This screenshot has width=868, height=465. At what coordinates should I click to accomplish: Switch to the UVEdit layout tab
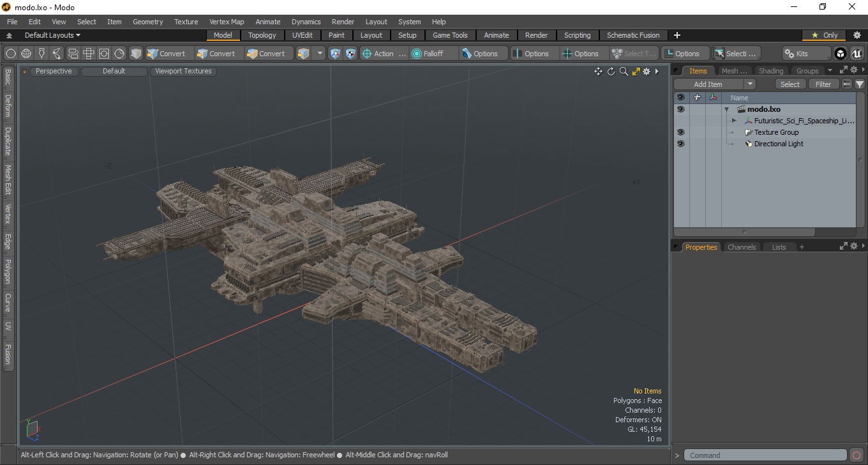pos(303,35)
